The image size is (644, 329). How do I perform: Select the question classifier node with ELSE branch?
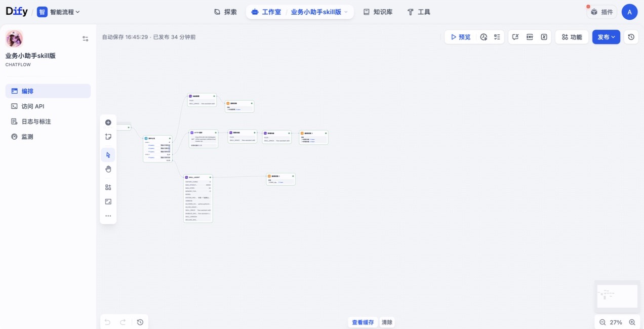[x=157, y=149]
